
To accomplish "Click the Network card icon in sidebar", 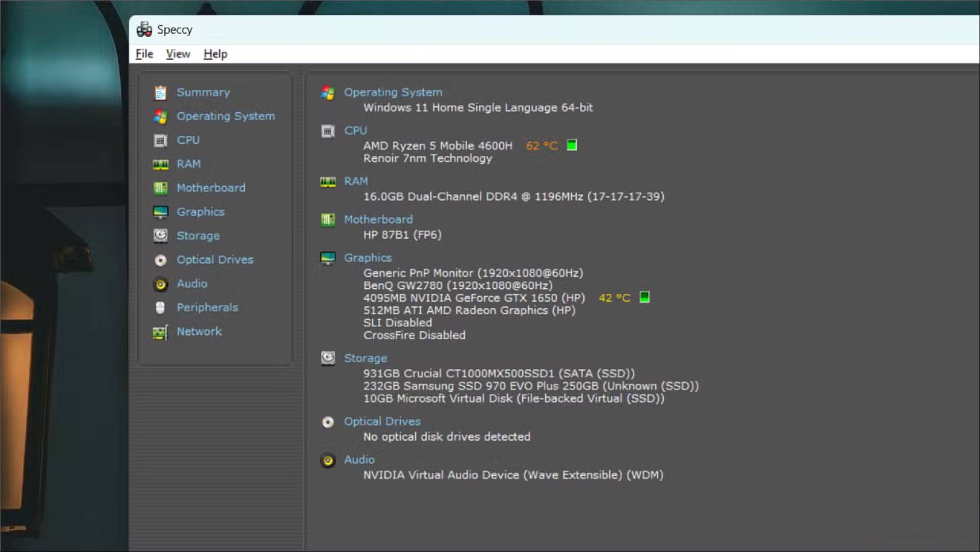I will point(161,332).
